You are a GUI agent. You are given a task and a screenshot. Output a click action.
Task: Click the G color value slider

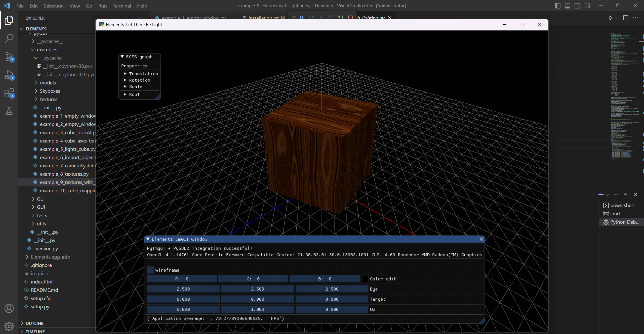click(253, 279)
